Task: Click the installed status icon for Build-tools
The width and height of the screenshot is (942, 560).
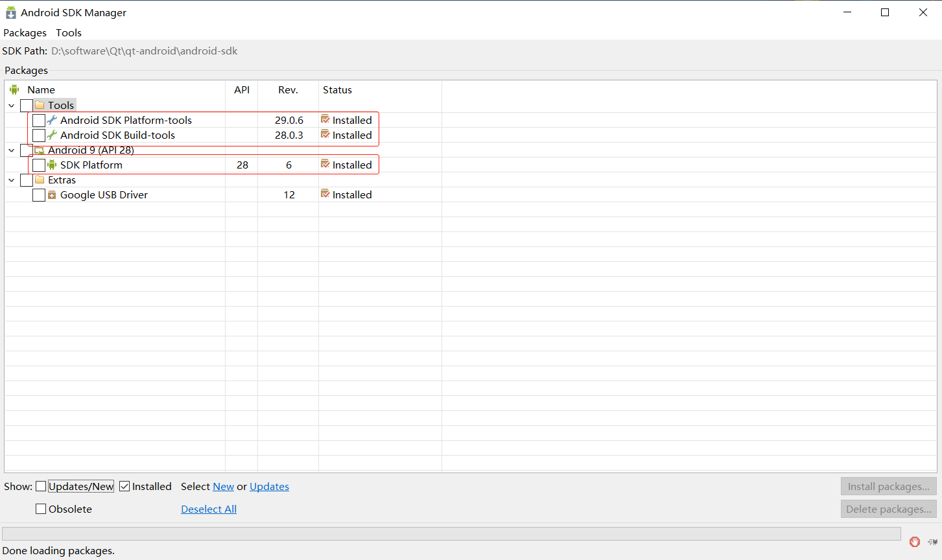Action: click(325, 134)
